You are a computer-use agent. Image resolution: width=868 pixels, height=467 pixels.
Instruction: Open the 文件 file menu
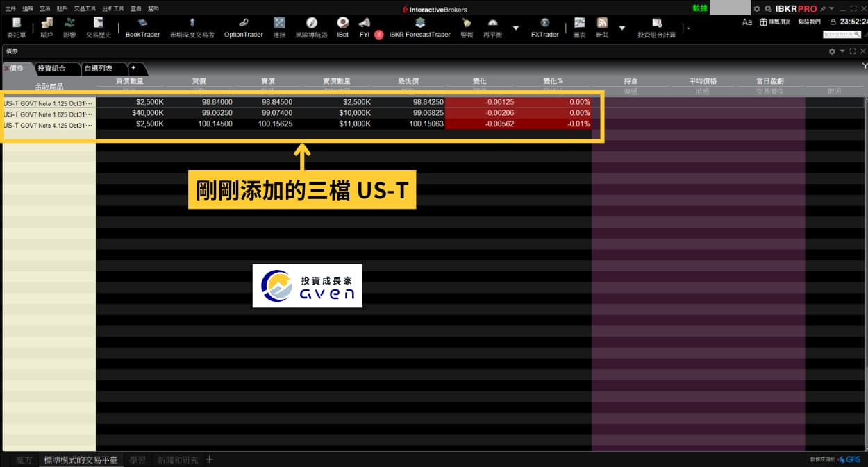coord(10,9)
